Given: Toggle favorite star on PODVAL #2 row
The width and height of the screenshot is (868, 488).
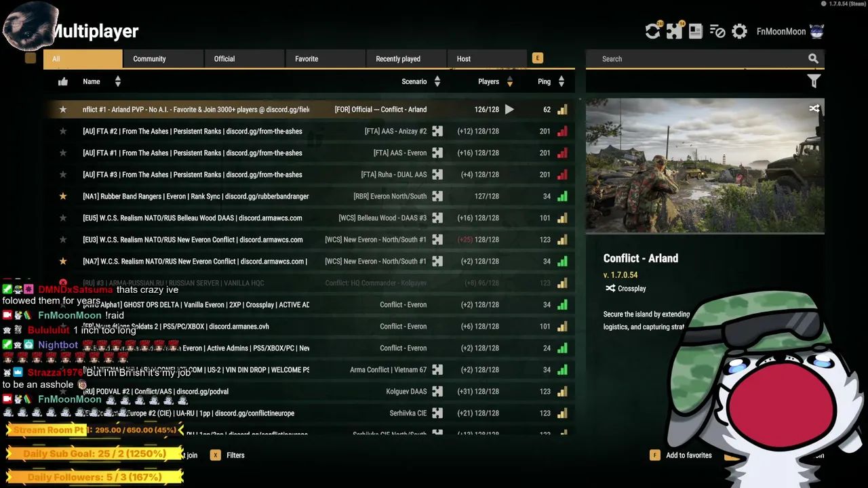Looking at the screenshot, I should tap(63, 391).
